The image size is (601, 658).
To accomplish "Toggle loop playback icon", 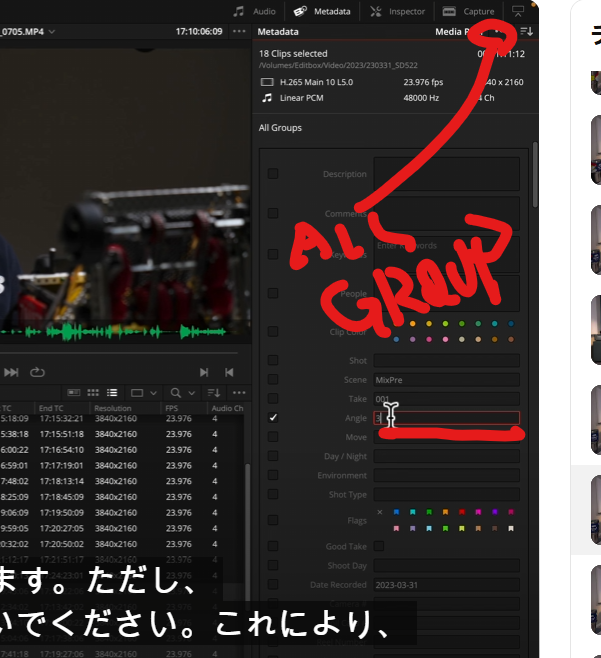I will tap(37, 372).
